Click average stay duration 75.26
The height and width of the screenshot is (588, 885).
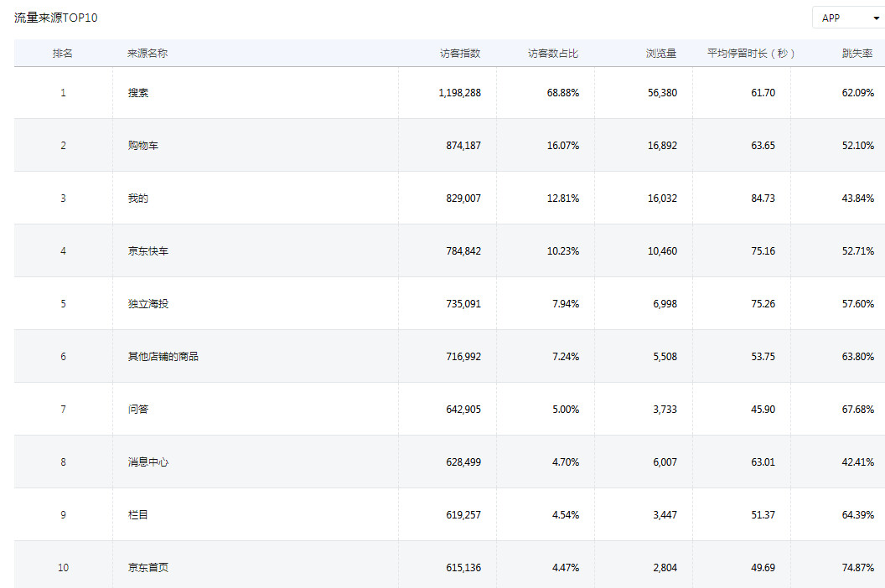tap(763, 303)
